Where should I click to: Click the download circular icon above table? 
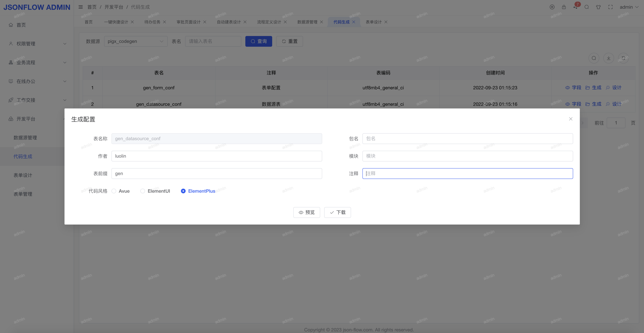point(608,58)
